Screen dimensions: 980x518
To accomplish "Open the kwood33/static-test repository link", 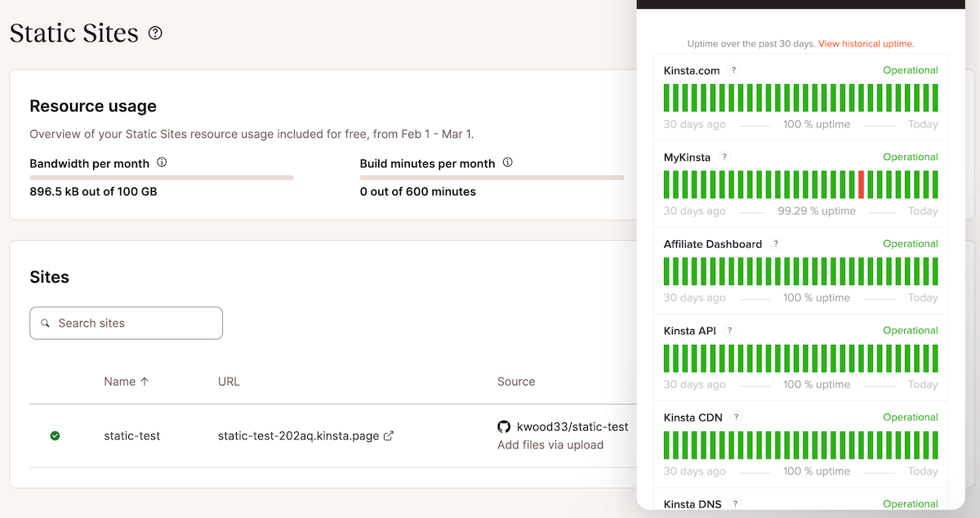I will [572, 426].
